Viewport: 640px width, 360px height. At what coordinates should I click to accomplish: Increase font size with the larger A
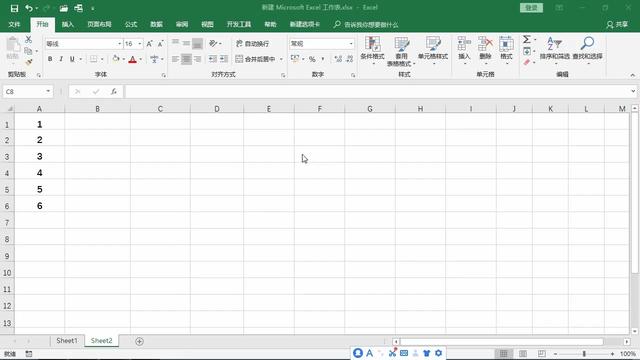(x=149, y=44)
